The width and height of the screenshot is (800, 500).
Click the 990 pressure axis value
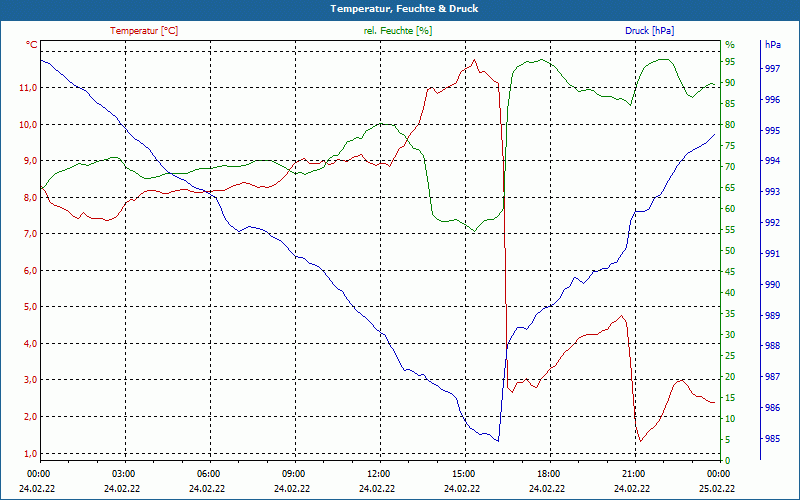tap(772, 285)
